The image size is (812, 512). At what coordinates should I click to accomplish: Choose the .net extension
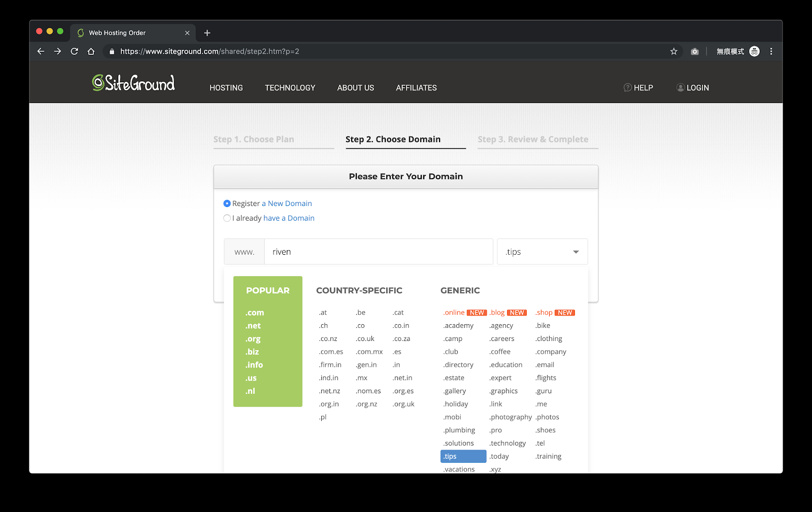tap(253, 326)
